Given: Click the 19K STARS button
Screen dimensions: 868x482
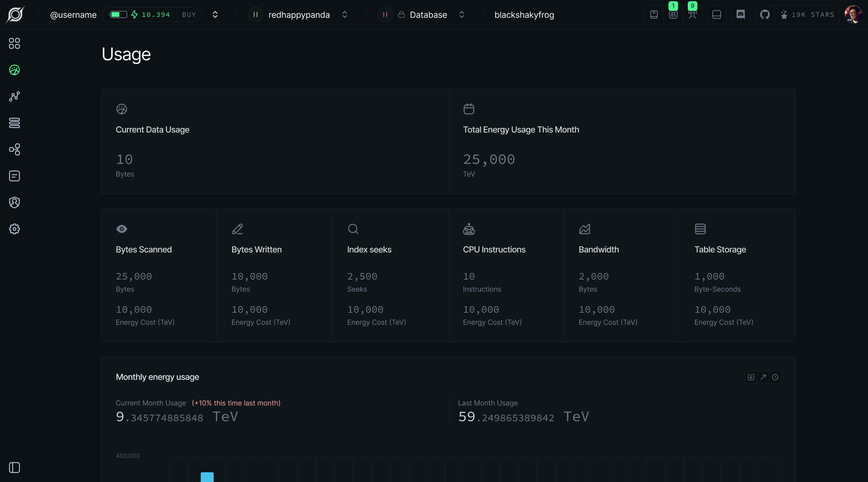Looking at the screenshot, I should pyautogui.click(x=807, y=14).
